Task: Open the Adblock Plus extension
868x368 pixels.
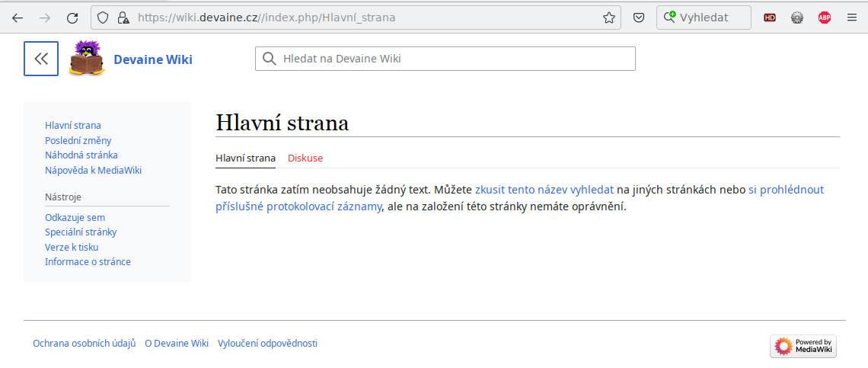Action: 825,18
